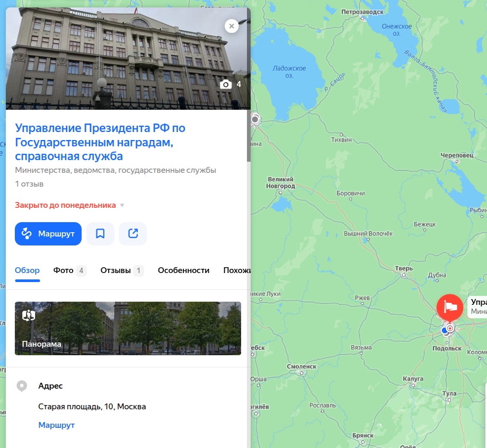487x448 pixels.
Task: Click the blue location dot near Moscow
Action: [445, 330]
